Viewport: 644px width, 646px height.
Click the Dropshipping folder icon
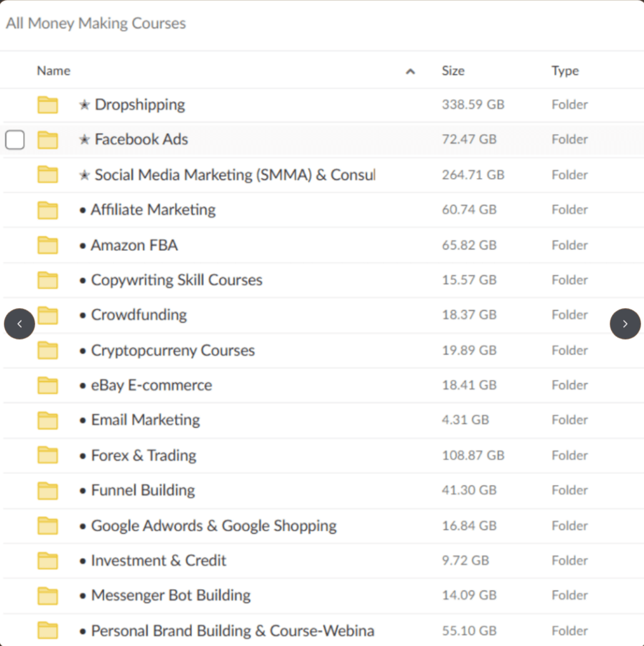click(47, 105)
